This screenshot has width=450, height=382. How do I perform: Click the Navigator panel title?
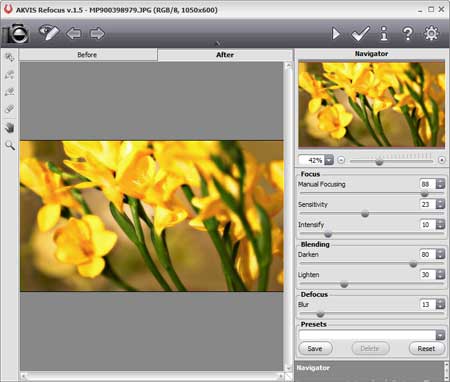click(x=371, y=54)
